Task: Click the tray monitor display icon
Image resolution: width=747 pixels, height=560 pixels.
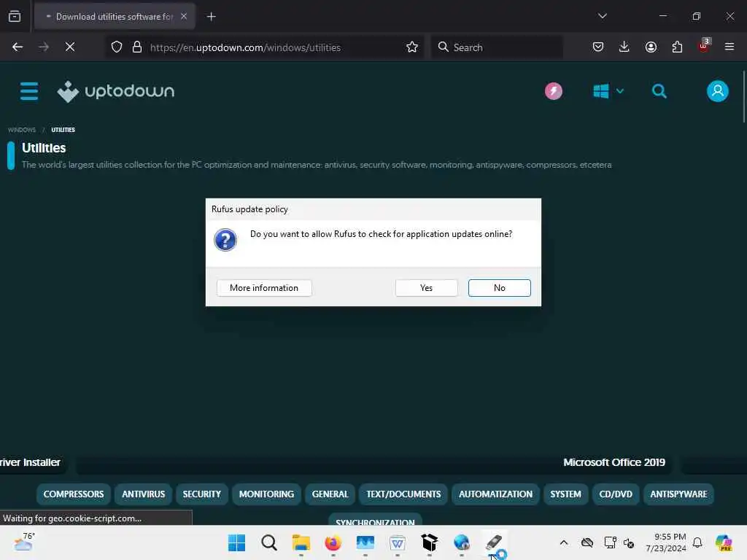Action: point(610,542)
